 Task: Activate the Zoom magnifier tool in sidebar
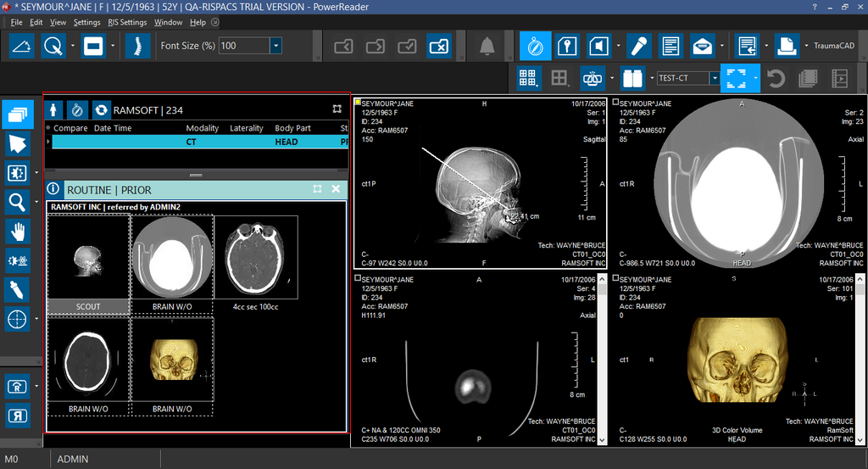coord(17,201)
